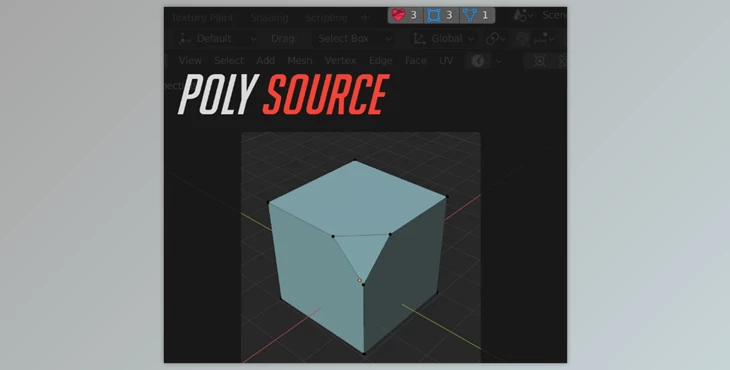Image resolution: width=730 pixels, height=370 pixels.
Task: Open the Select menu
Action: [x=229, y=61]
